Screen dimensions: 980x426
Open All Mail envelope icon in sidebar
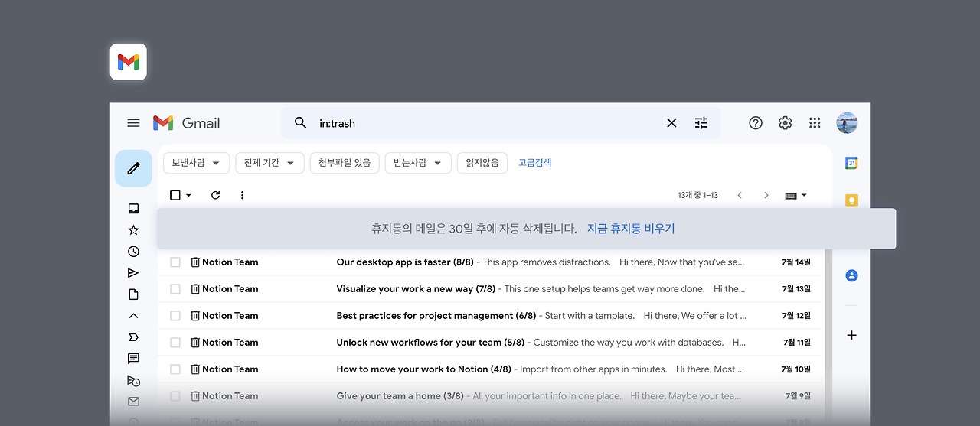(133, 402)
